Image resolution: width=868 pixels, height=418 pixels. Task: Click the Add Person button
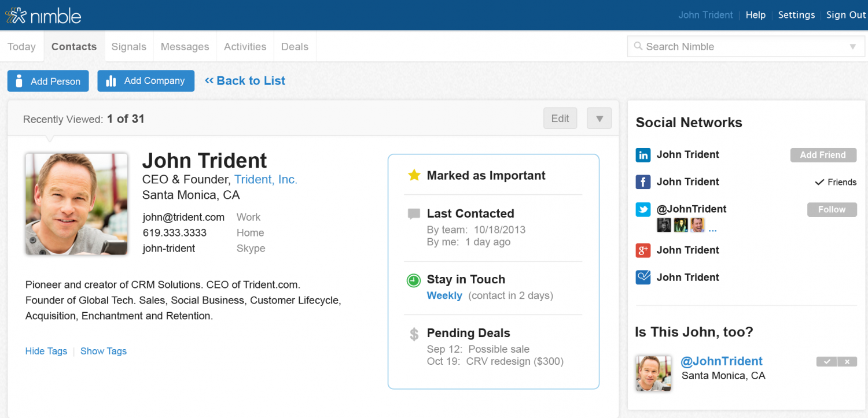(48, 81)
